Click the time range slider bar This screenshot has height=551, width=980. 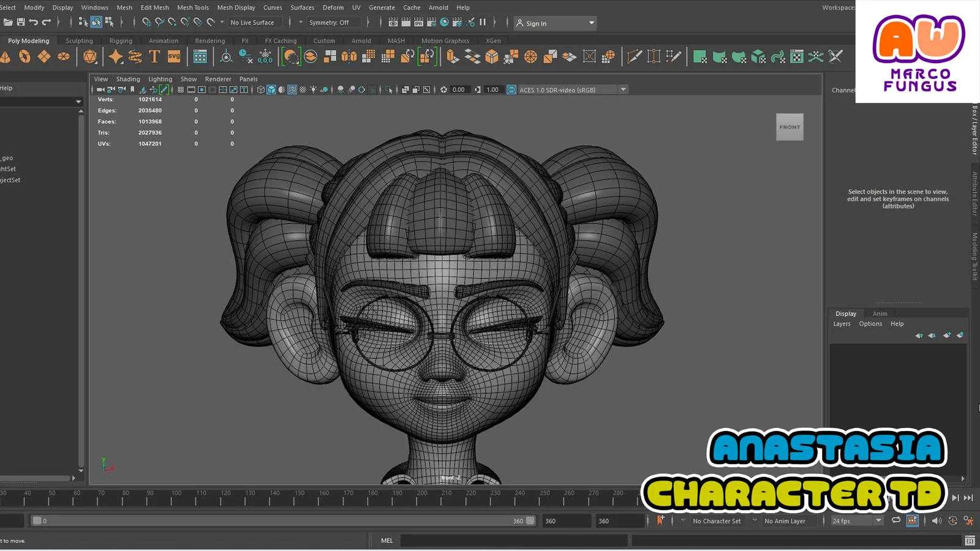click(282, 521)
